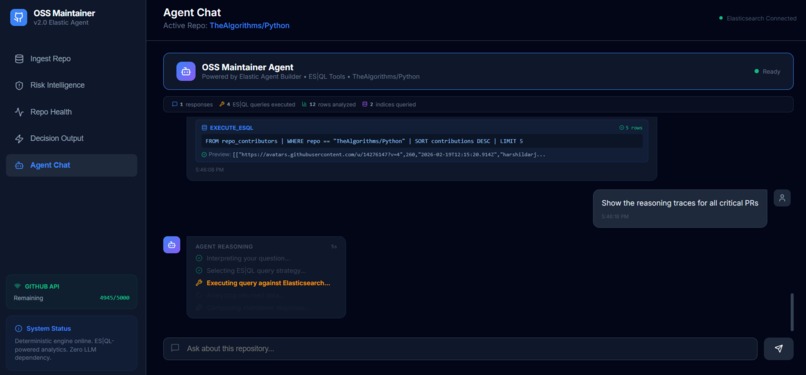Click the AGENT REASONING header
Screen dimensions: 806x375
coord(224,247)
